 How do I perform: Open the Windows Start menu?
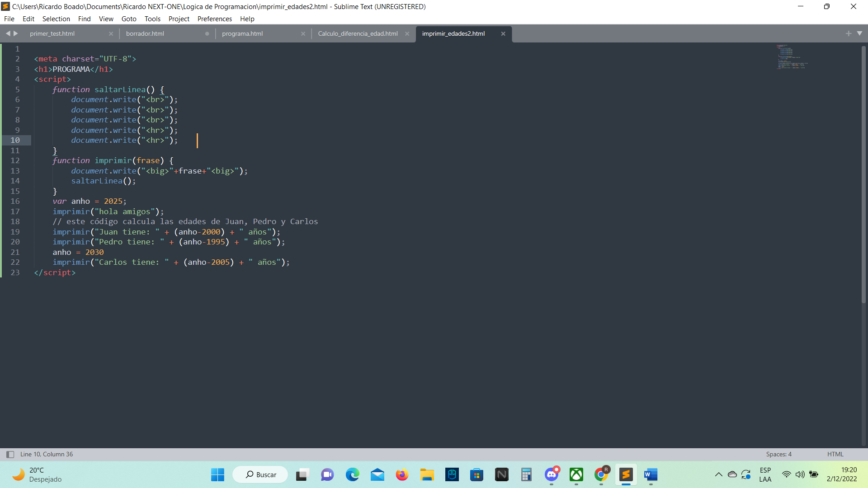(217, 474)
